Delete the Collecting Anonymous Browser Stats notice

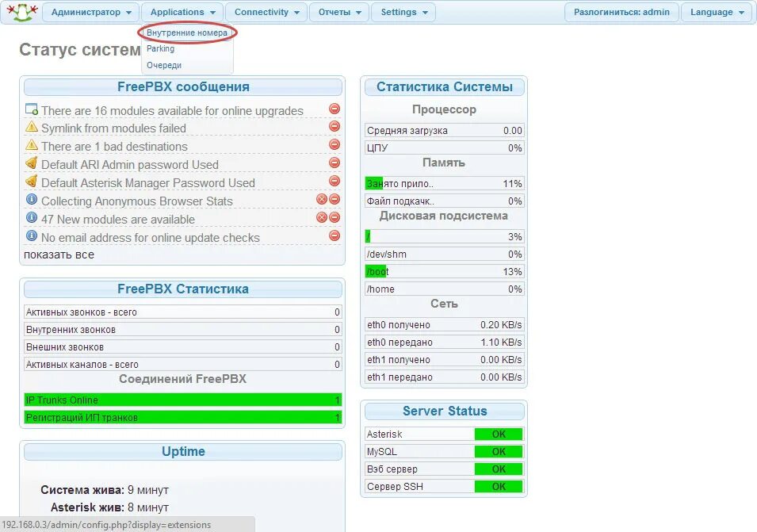[322, 199]
